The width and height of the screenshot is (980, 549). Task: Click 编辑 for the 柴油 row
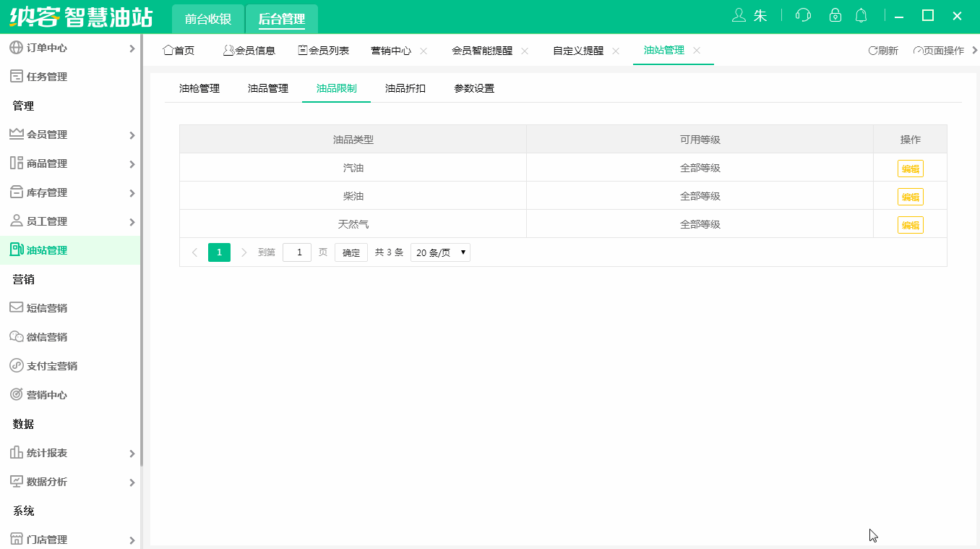click(910, 195)
